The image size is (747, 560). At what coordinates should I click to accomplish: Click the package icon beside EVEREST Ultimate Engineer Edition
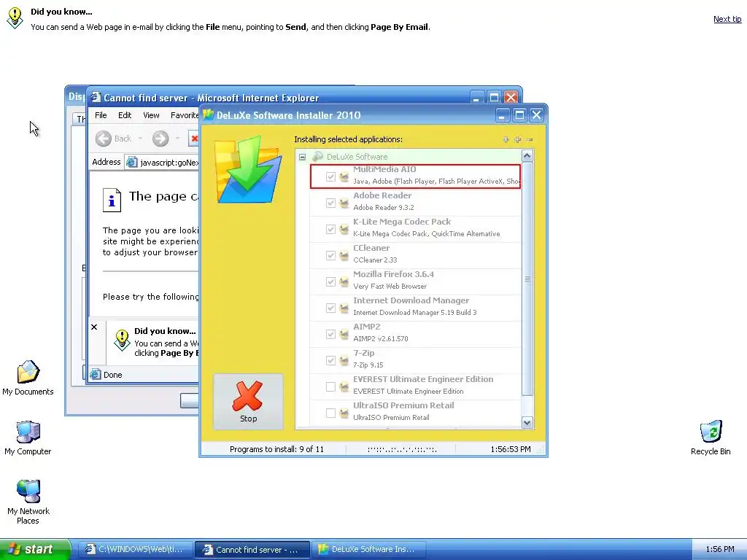click(x=344, y=386)
